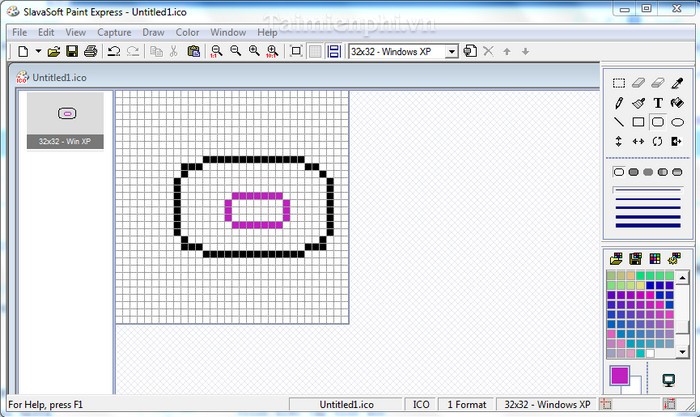Select the Paint Bucket fill tool
This screenshot has height=417, width=700.
click(677, 103)
